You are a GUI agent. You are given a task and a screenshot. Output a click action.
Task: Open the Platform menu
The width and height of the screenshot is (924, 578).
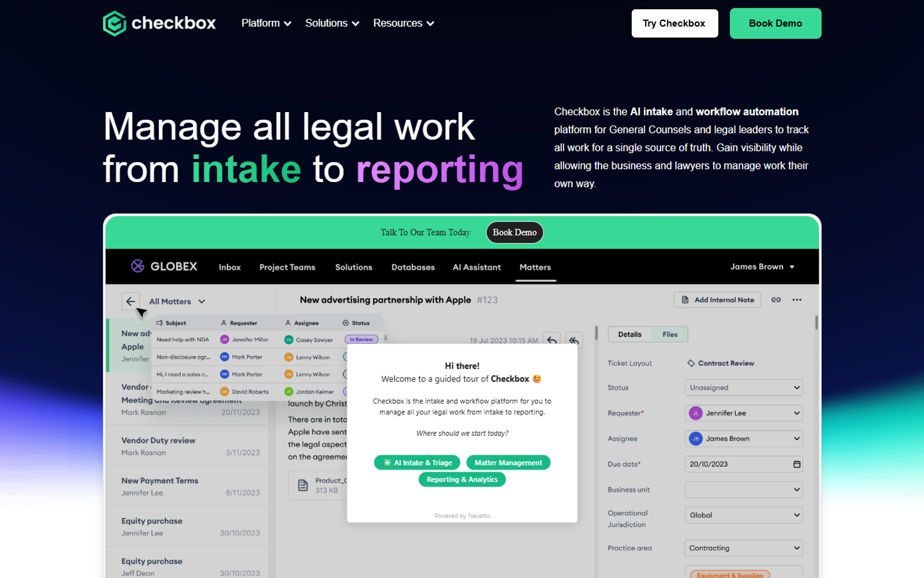coord(266,23)
